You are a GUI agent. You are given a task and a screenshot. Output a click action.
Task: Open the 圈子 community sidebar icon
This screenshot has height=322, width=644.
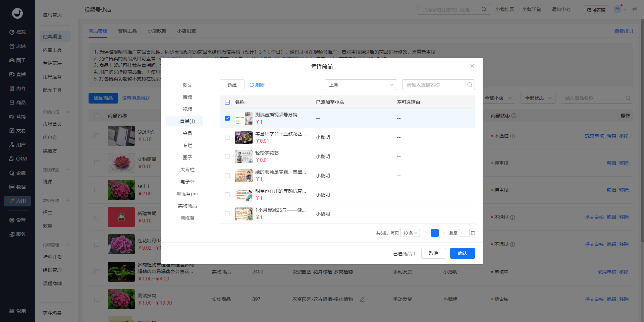[12, 60]
